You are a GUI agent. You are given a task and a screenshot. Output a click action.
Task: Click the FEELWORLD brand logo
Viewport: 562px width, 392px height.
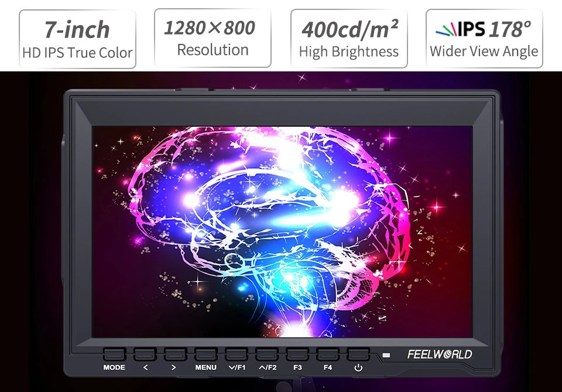point(440,355)
